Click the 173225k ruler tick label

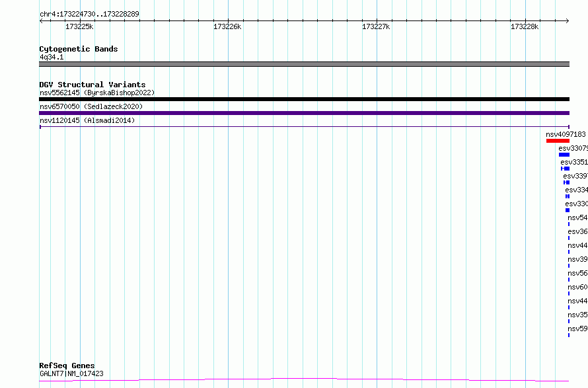pyautogui.click(x=79, y=26)
